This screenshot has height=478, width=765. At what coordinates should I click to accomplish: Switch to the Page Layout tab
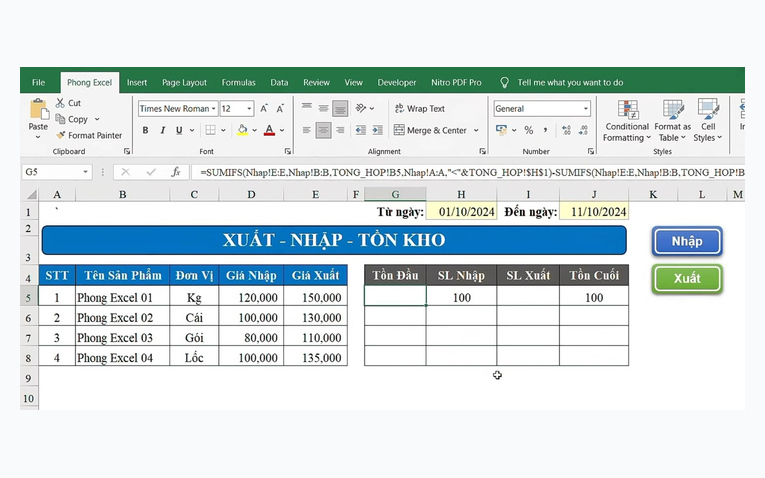[184, 82]
